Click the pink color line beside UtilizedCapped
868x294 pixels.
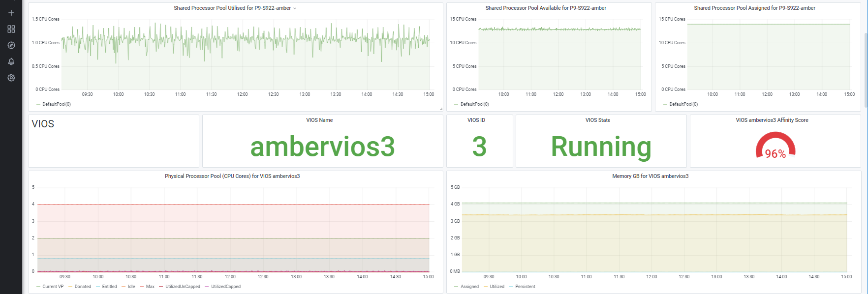click(207, 287)
